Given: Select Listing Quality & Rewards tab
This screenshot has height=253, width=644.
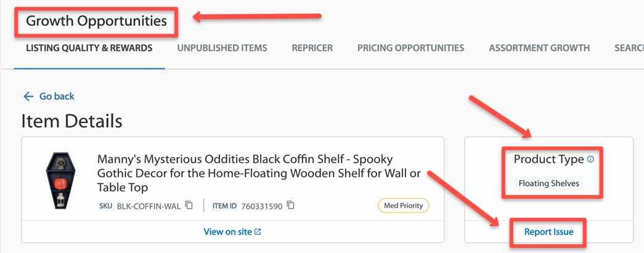Looking at the screenshot, I should coord(89,48).
